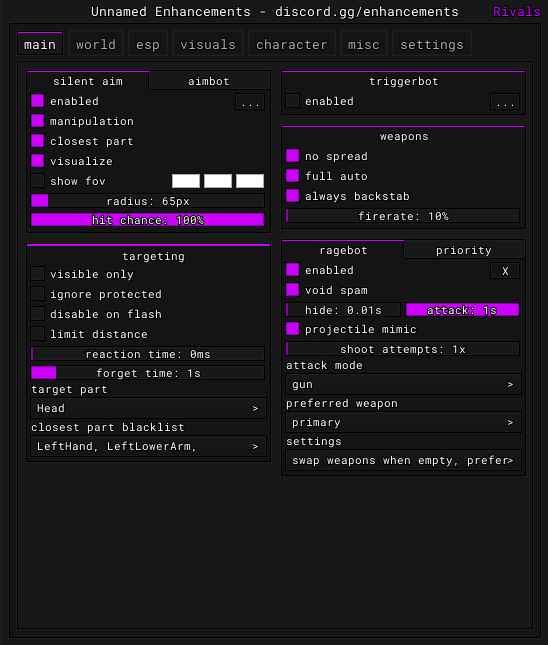Set the firerate 10% slider
548x645 pixels.
pos(403,216)
